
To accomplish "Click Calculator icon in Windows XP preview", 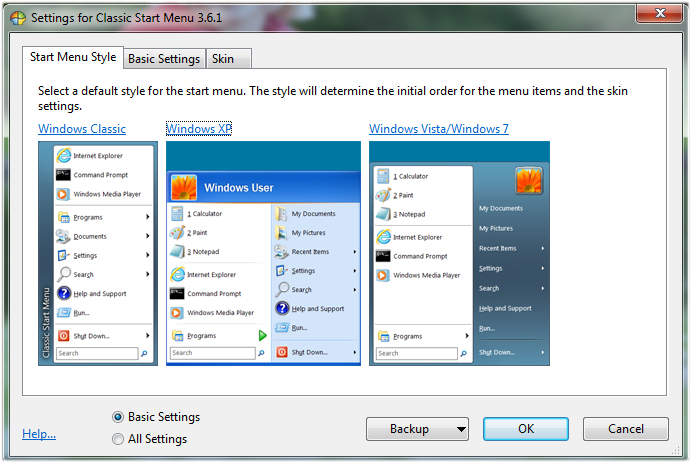I will [x=177, y=213].
